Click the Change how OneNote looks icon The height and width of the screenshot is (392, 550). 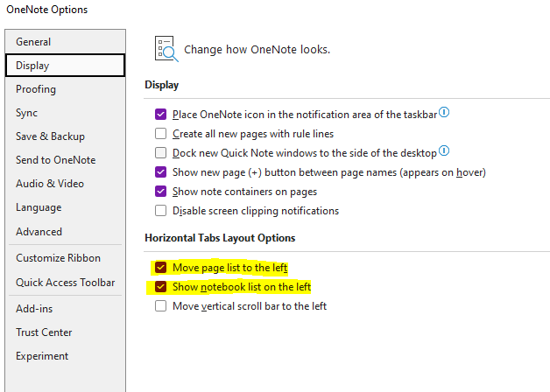pos(166,49)
